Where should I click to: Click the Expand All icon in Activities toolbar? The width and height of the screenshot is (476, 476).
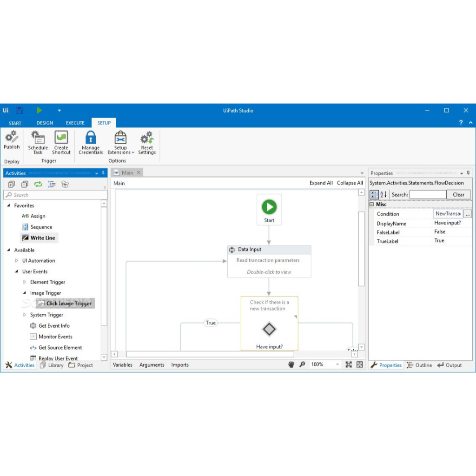point(11,184)
